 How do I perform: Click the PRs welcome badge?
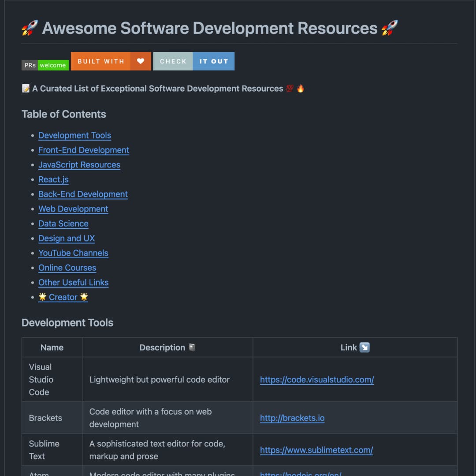[x=45, y=65]
